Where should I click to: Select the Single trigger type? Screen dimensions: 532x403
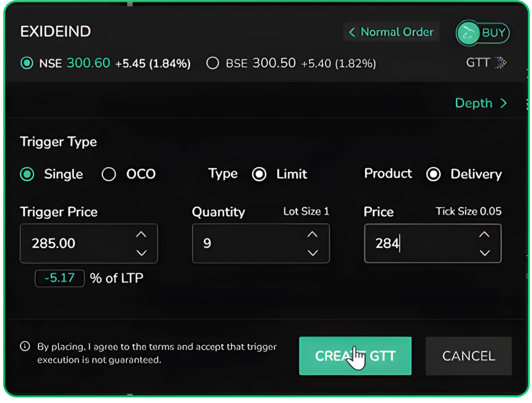click(x=27, y=174)
